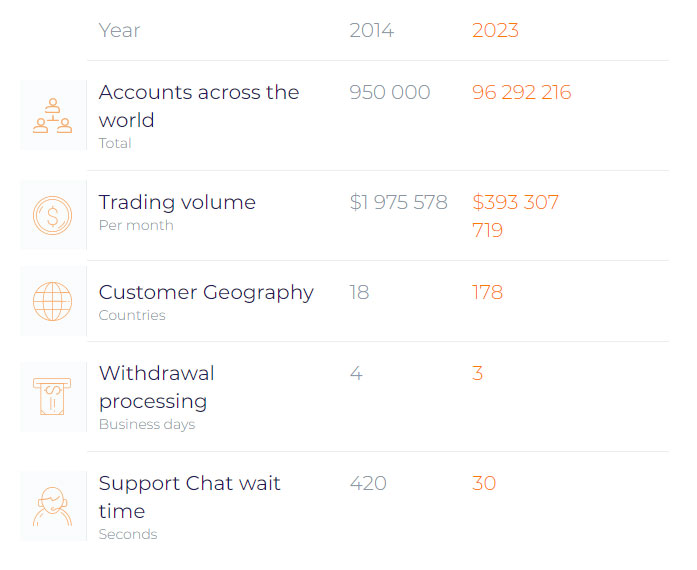Click the Support Chat wait time title
Screen dimensions: 697x570
click(x=189, y=497)
